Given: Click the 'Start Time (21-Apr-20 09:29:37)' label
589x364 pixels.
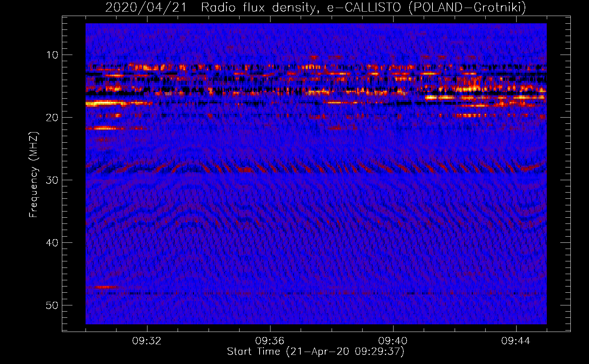Looking at the screenshot, I should tap(316, 352).
